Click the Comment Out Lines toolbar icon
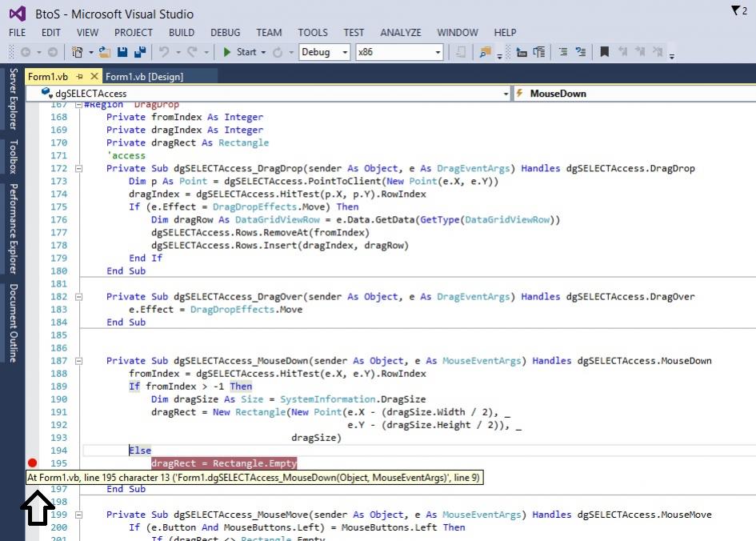This screenshot has height=541, width=756. 562,52
